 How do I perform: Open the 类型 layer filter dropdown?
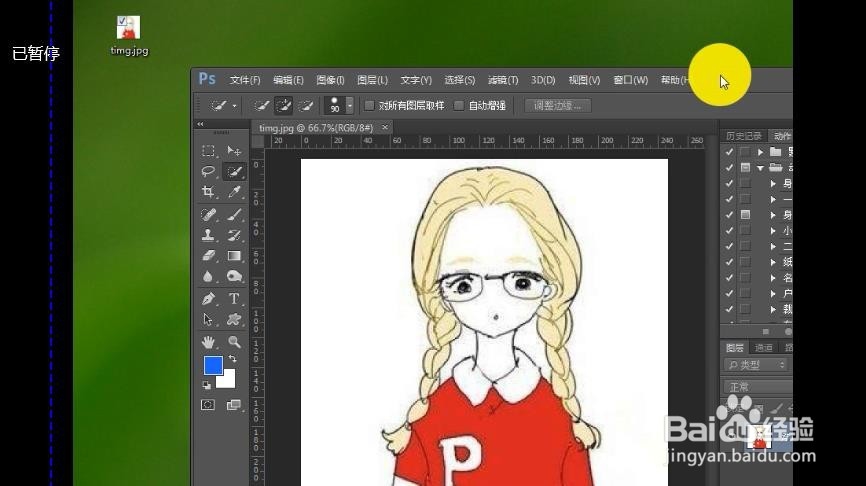coord(757,365)
